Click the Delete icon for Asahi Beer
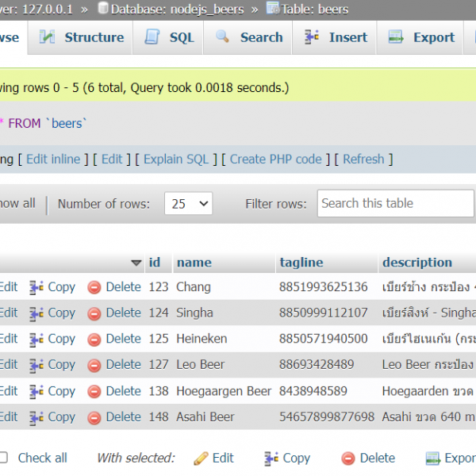476x476 pixels. pyautogui.click(x=94, y=417)
